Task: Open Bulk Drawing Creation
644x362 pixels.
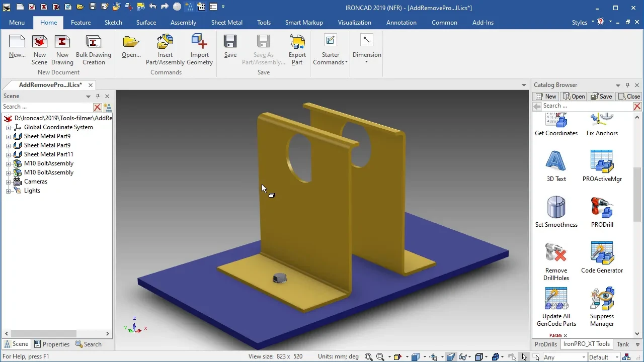Action: point(94,50)
